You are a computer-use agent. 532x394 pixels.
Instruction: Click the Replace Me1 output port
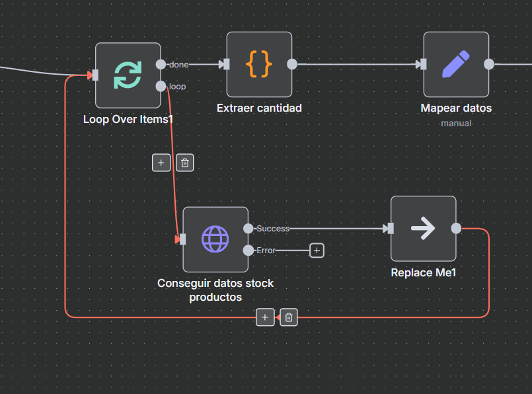(456, 228)
